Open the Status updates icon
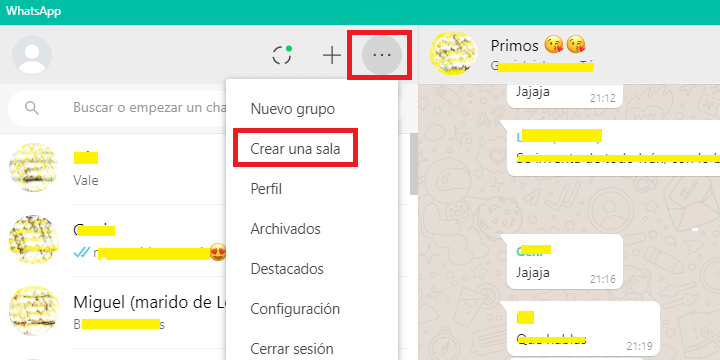Screen dimensions: 720x360 [x=282, y=55]
